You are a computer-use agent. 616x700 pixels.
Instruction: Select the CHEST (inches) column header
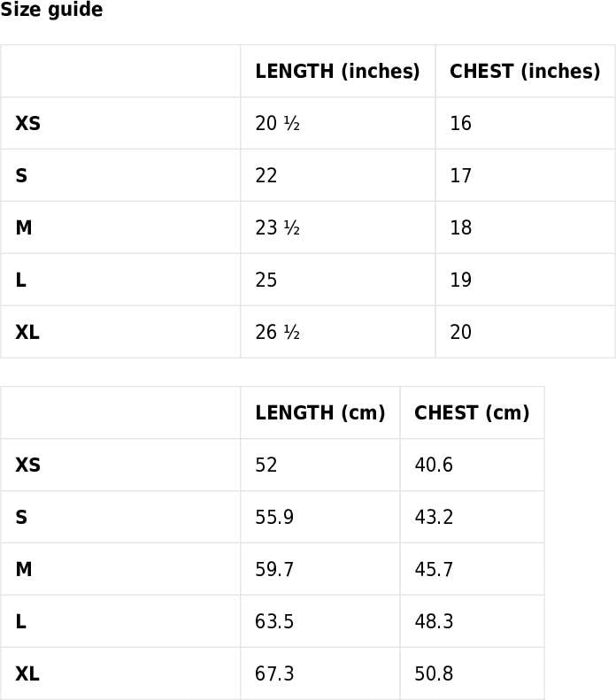pos(525,72)
